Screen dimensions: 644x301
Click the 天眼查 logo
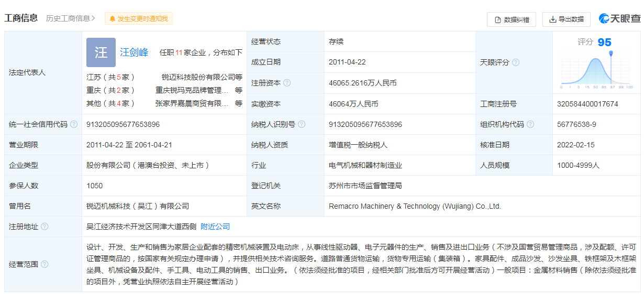click(x=619, y=19)
